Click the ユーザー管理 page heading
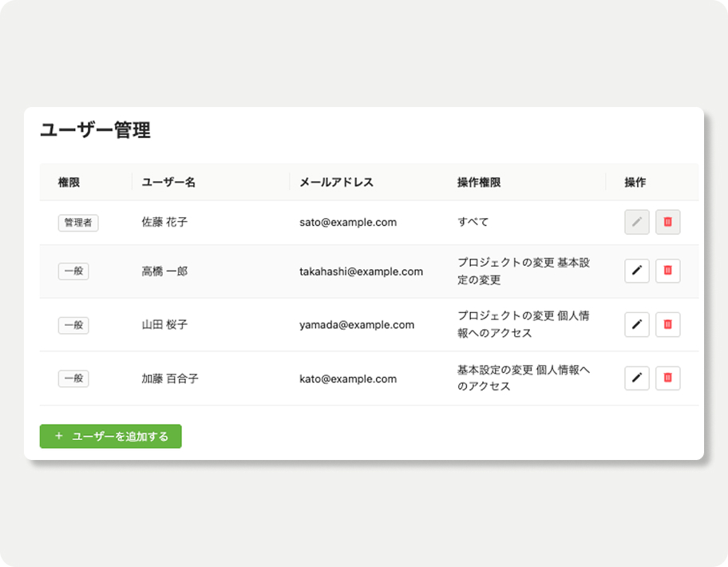This screenshot has height=567, width=728. pos(95,131)
